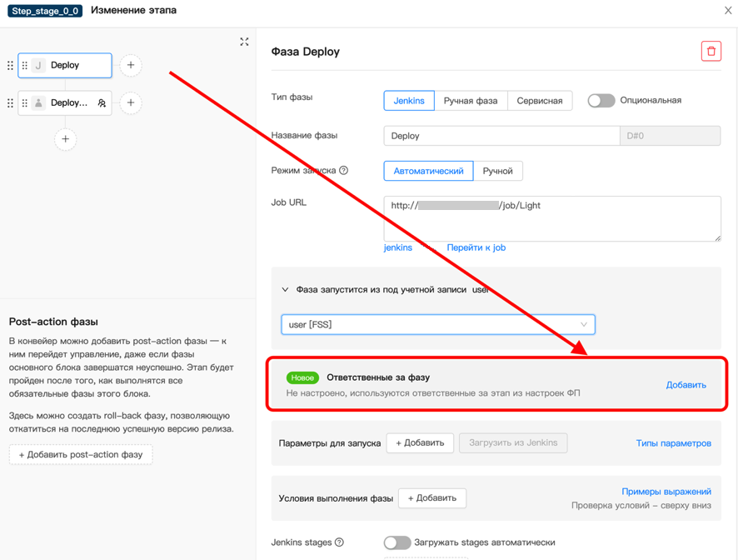Click Добавить link for responsible persons

coord(686,385)
